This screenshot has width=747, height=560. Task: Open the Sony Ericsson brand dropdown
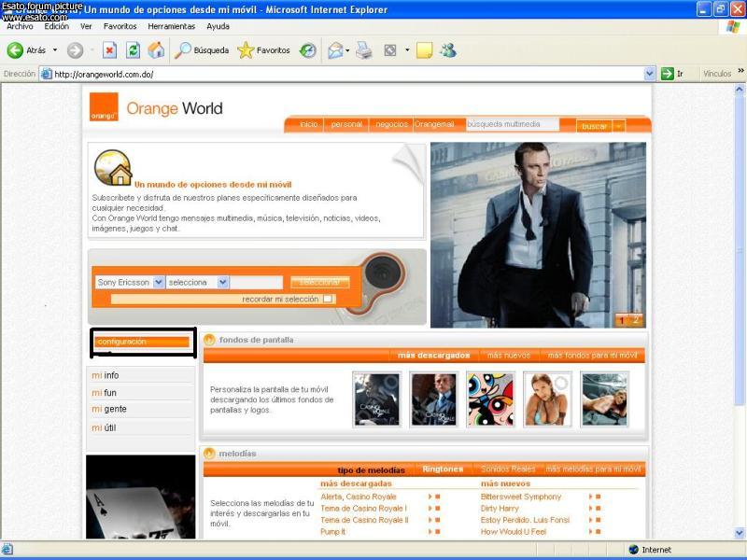[159, 283]
